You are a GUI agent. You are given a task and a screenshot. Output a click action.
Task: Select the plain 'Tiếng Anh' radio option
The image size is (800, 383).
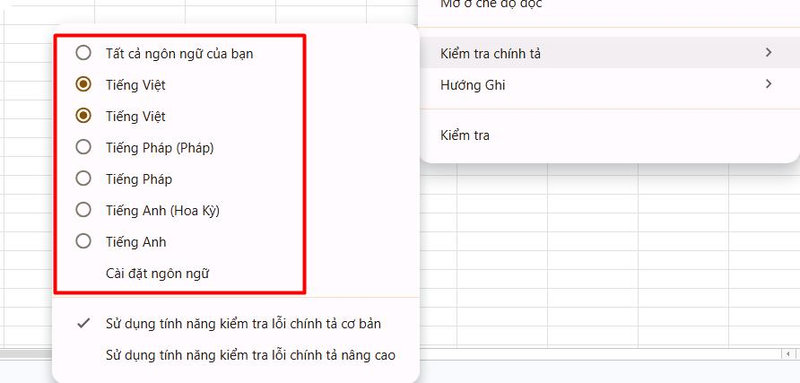83,241
